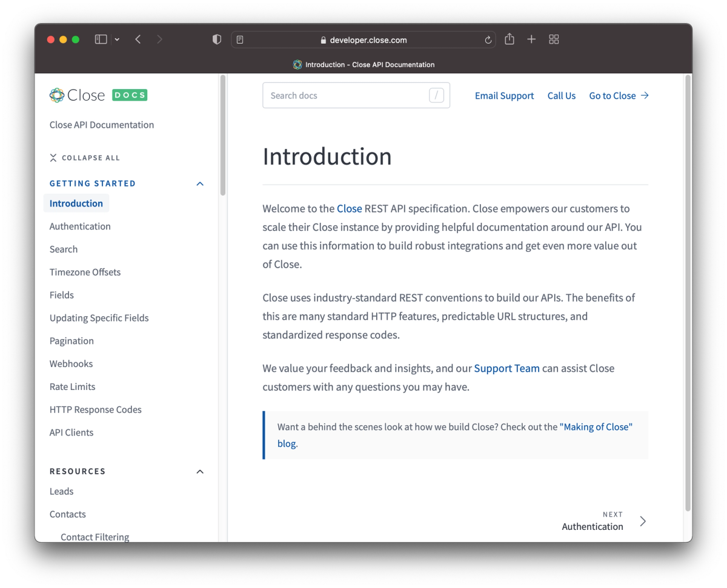Click the Introduction page heading
Screen dimensions: 727x588
pyautogui.click(x=327, y=156)
